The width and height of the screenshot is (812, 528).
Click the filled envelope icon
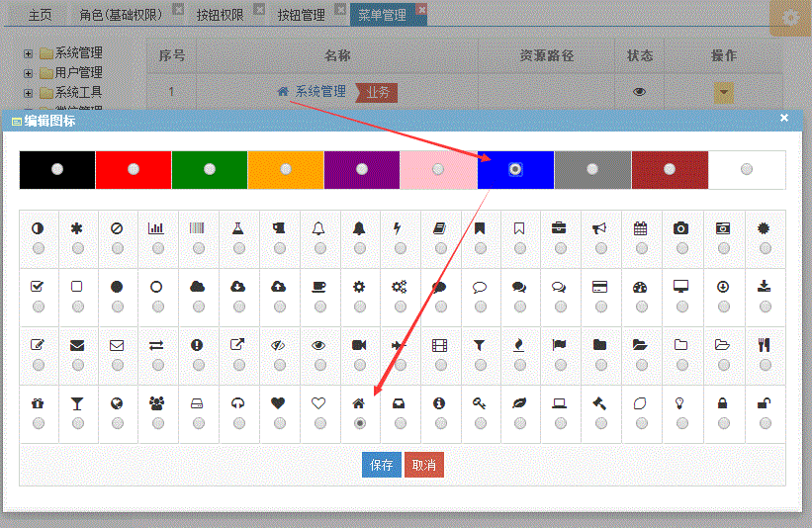pyautogui.click(x=77, y=345)
